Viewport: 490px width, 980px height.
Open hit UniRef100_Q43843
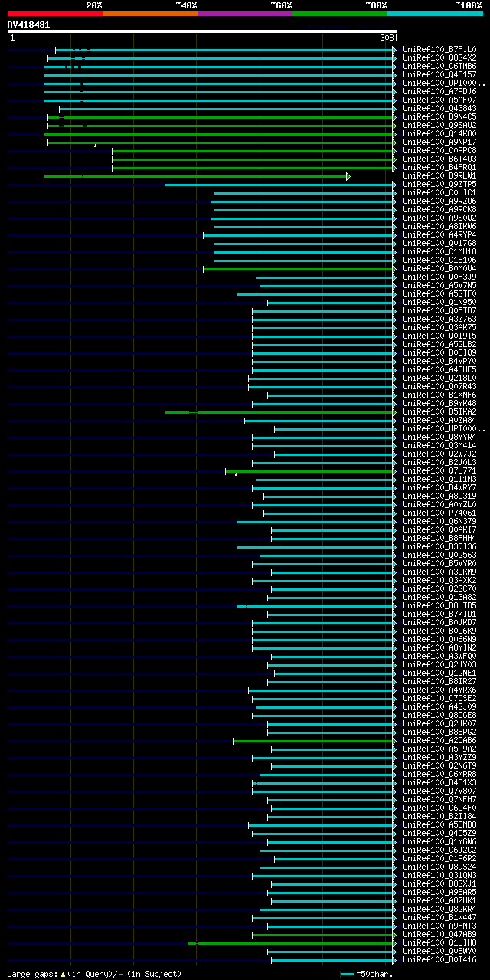439,109
